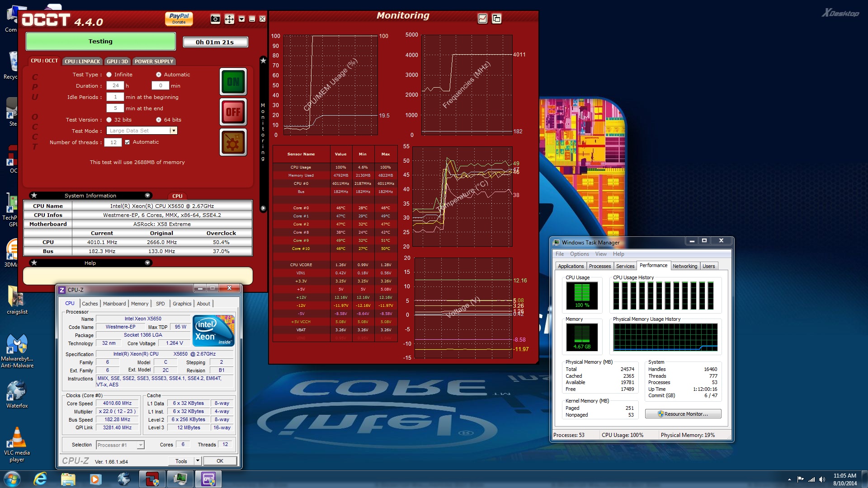Switch to the POWER SUPPLY tab
The width and height of the screenshot is (868, 488).
click(154, 61)
